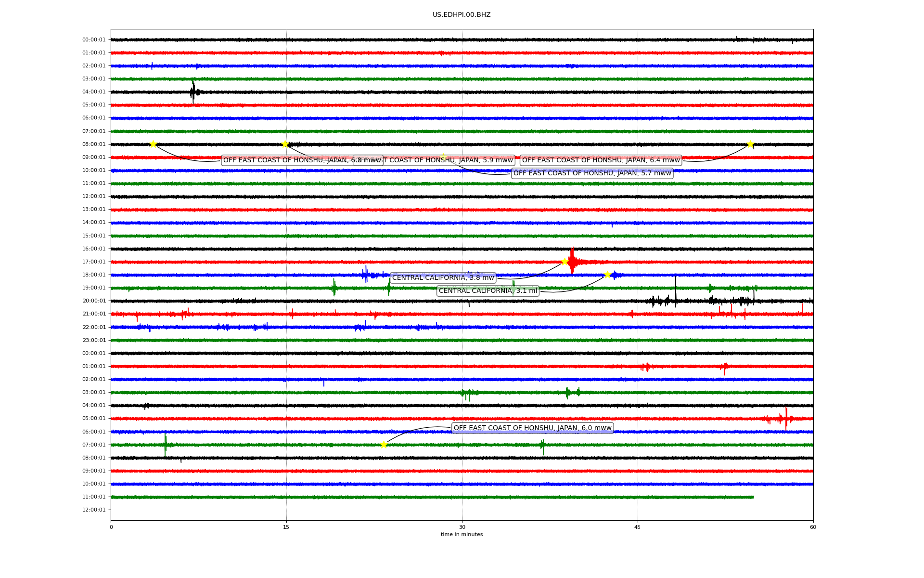This screenshot has height=578, width=924.
Task: Click the star marker for the Honshu 5.9 mww event
Action: pos(285,144)
